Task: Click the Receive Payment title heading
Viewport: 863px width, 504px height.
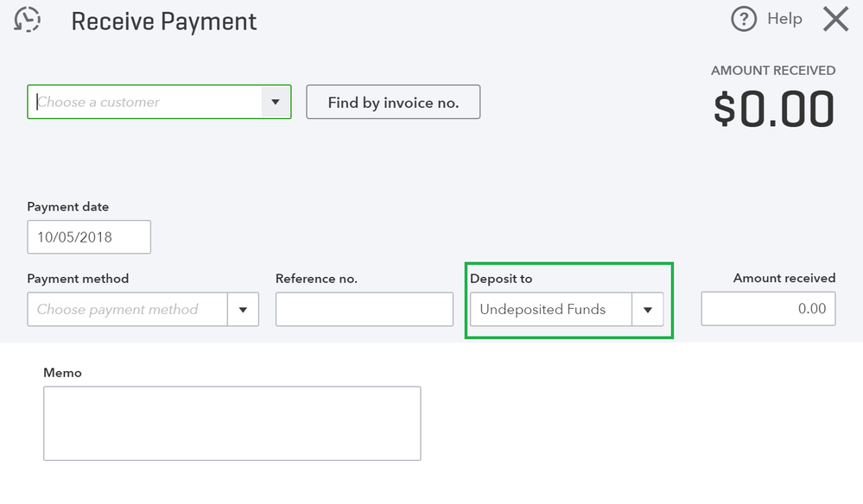Action: [165, 21]
